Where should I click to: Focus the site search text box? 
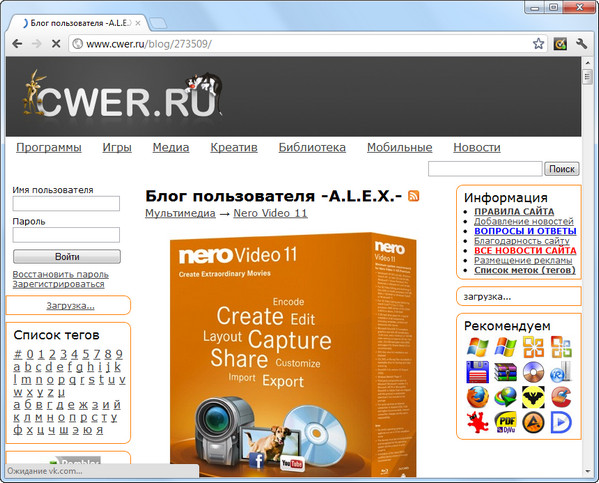[485, 169]
